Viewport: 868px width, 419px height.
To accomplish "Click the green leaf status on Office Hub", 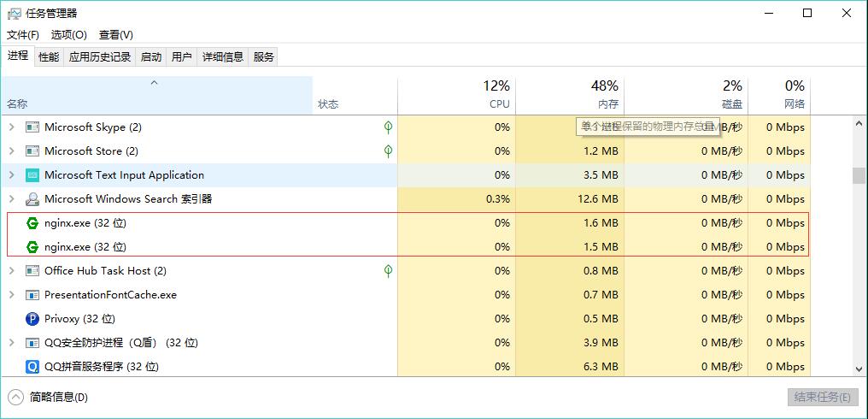I will pos(388,271).
